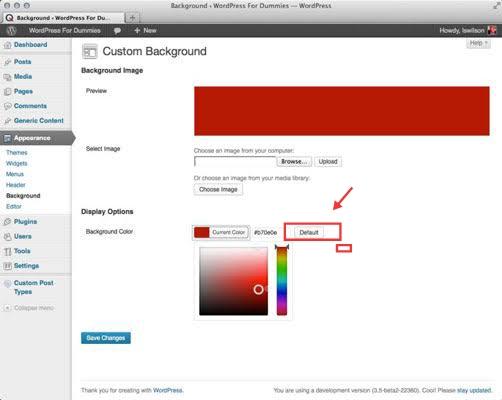The width and height of the screenshot is (502, 400).
Task: Click the Plugins icon in sidebar
Action: (x=7, y=222)
